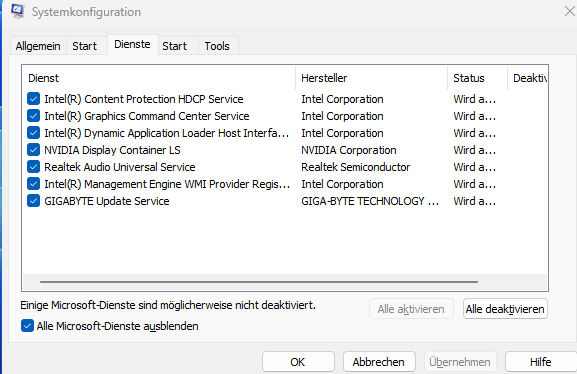Uncheck Intel(R) Graphics Command Center Service
Viewport: 577px width, 374px height.
[x=33, y=116]
